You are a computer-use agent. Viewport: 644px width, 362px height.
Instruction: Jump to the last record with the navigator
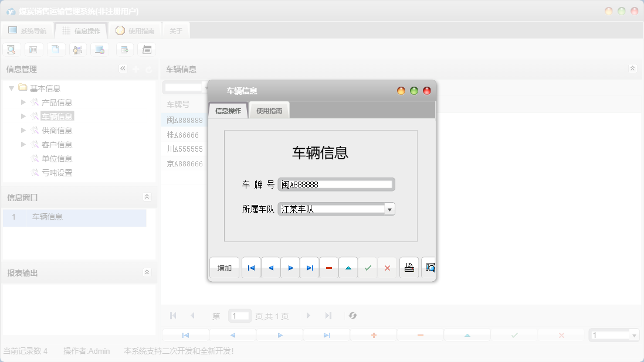[x=310, y=268]
